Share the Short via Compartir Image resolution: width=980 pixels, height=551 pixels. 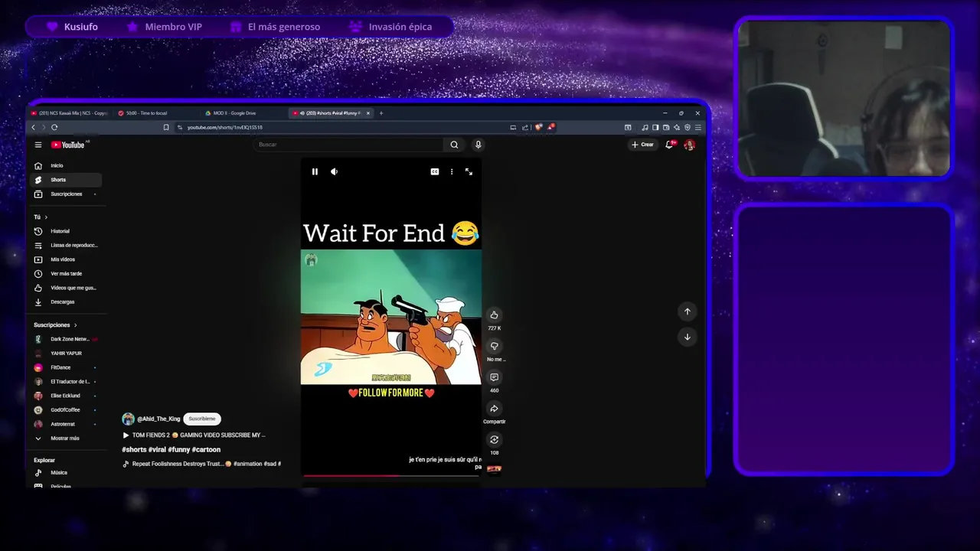(x=494, y=409)
